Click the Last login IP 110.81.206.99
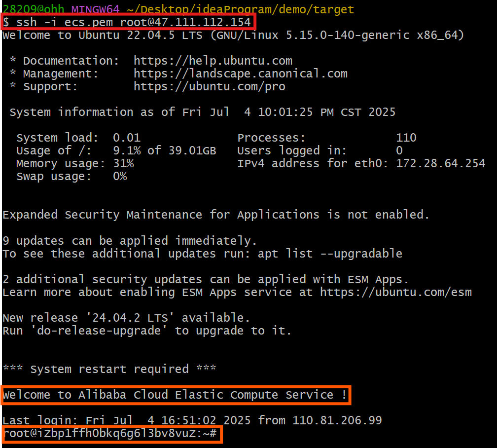497x448 pixels. tap(337, 420)
